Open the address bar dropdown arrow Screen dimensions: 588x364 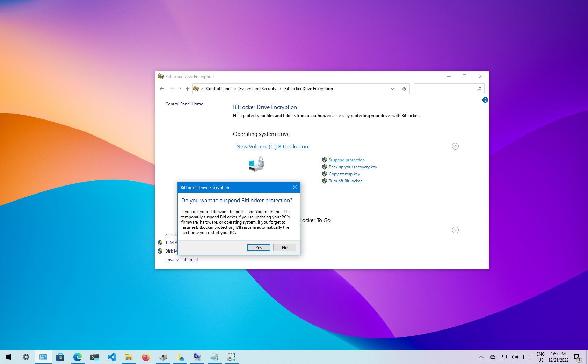point(392,89)
